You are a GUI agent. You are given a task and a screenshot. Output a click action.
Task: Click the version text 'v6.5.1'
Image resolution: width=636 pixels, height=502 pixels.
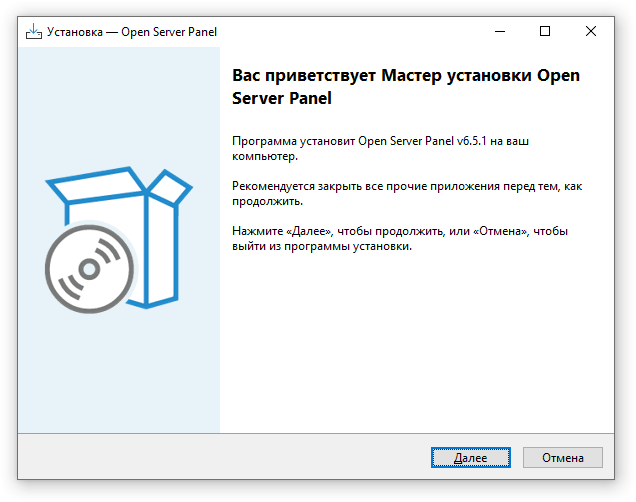[471, 141]
